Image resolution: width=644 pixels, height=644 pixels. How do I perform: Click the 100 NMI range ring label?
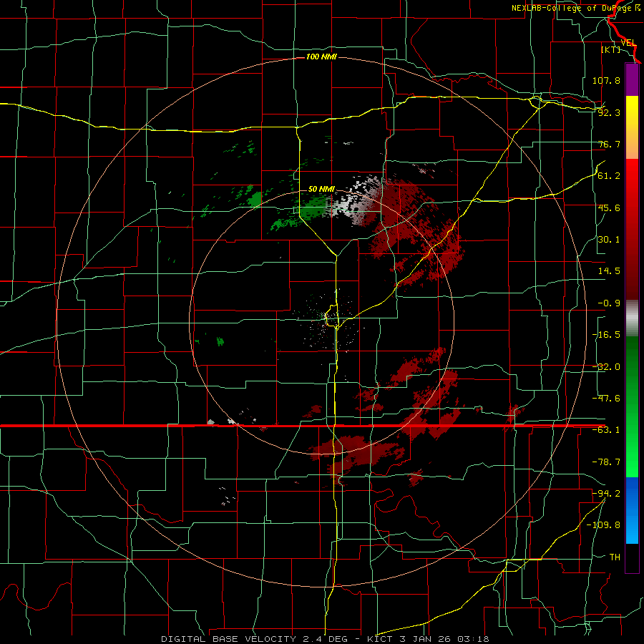(321, 57)
